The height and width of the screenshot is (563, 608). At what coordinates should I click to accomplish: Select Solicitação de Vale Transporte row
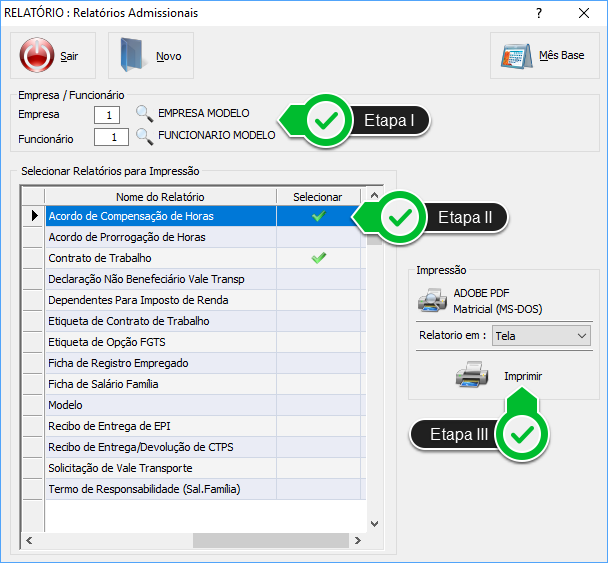(160, 468)
